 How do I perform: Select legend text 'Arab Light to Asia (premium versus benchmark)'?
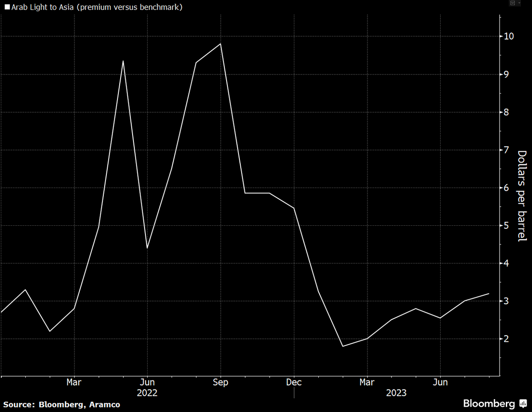click(x=97, y=8)
